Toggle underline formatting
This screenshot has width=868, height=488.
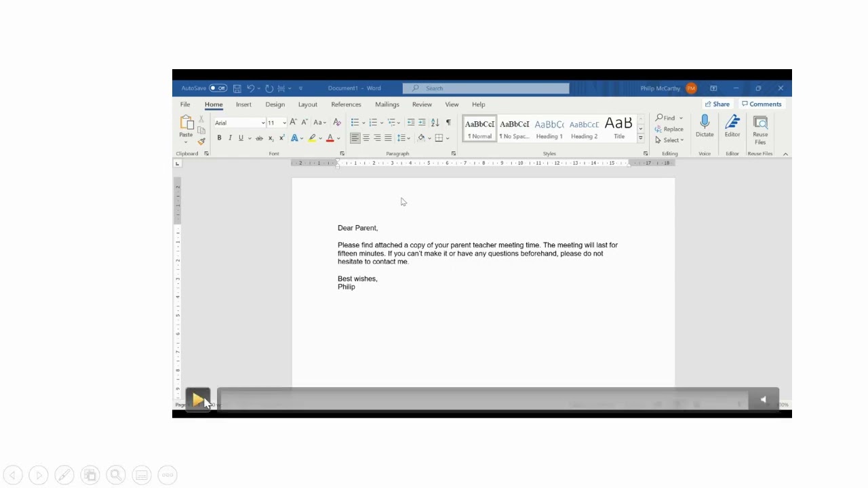pos(241,138)
